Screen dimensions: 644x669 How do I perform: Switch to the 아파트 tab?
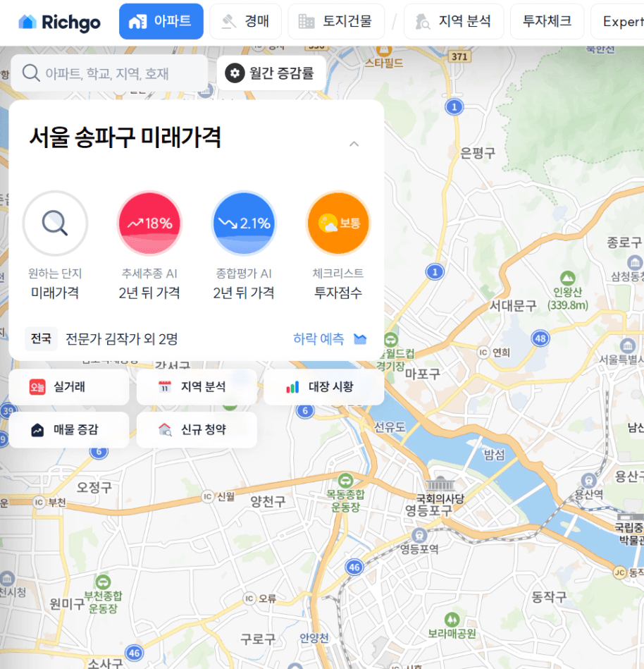pyautogui.click(x=161, y=21)
